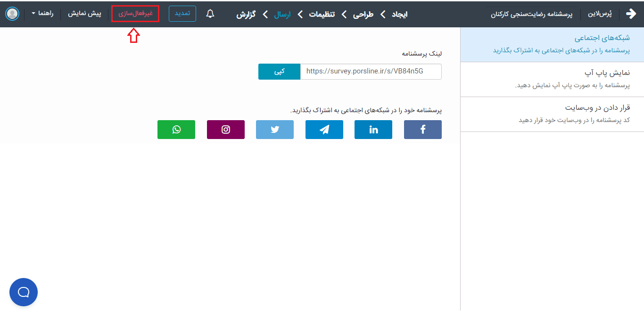Share survey via WhatsApp
This screenshot has height=311, width=644.
click(x=176, y=130)
